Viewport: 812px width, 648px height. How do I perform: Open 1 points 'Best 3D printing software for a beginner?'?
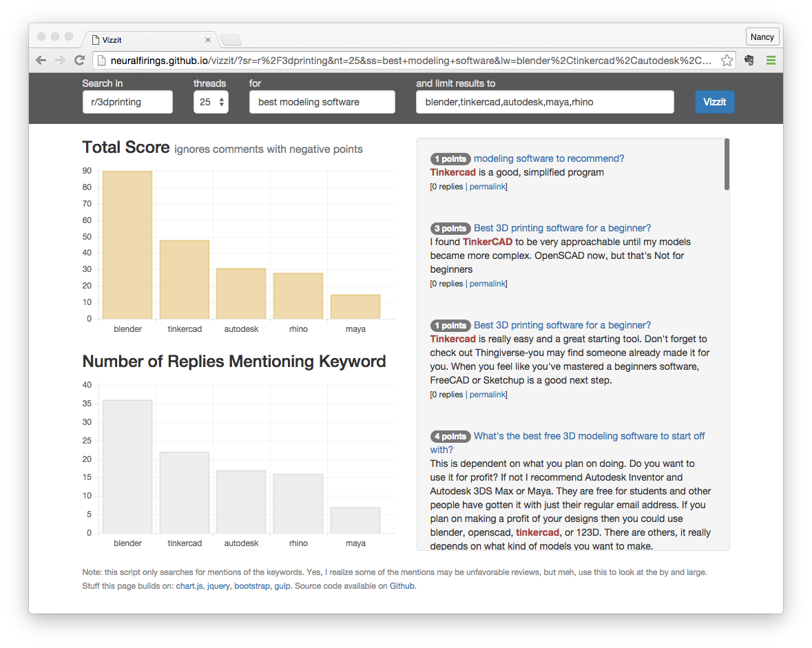[x=563, y=325]
